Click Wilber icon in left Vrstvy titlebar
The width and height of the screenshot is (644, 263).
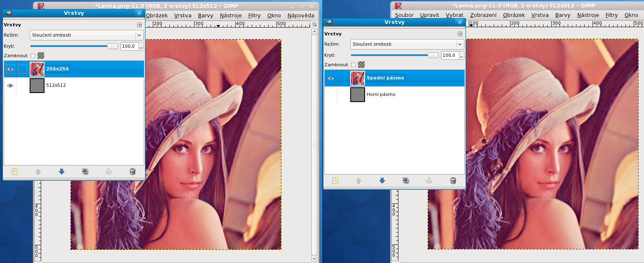point(9,13)
